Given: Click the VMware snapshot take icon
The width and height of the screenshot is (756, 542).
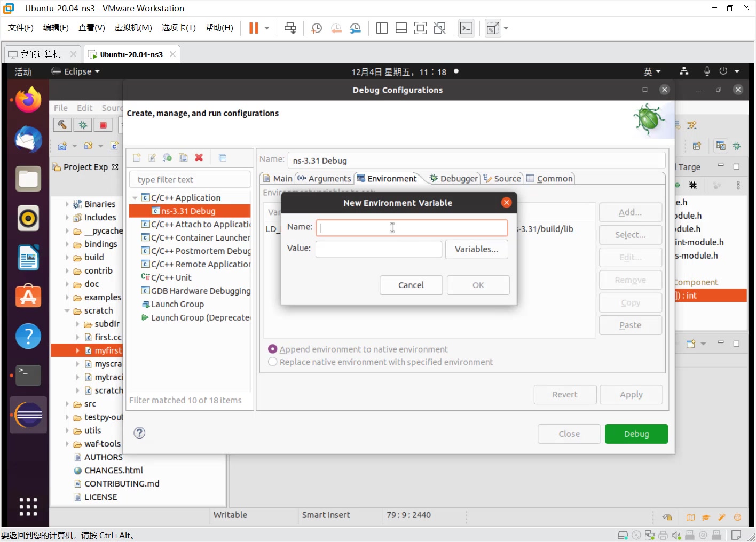Looking at the screenshot, I should click(317, 28).
